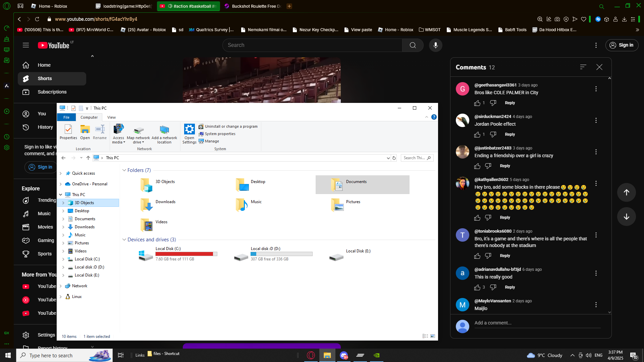Open Subscriptions in YouTube sidebar
The image size is (644, 362).
point(52,92)
